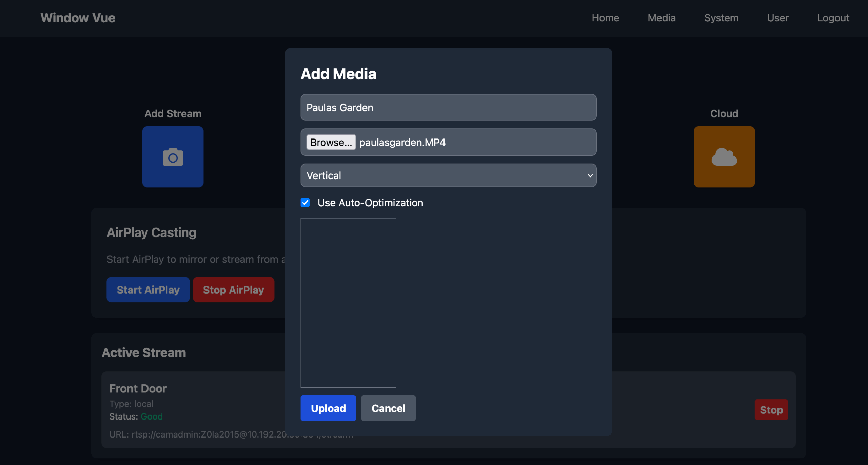This screenshot has height=465, width=868.
Task: Go to the Home menu
Action: pyautogui.click(x=605, y=18)
